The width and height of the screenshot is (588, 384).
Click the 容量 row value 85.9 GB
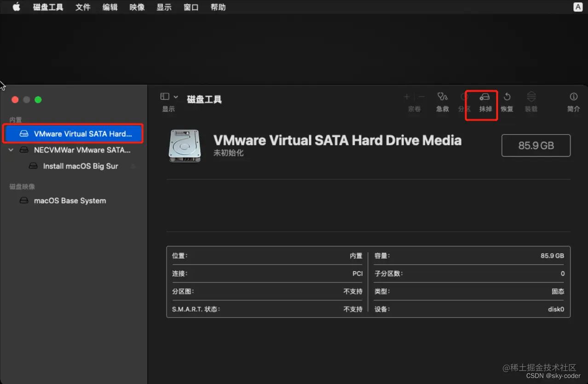552,256
